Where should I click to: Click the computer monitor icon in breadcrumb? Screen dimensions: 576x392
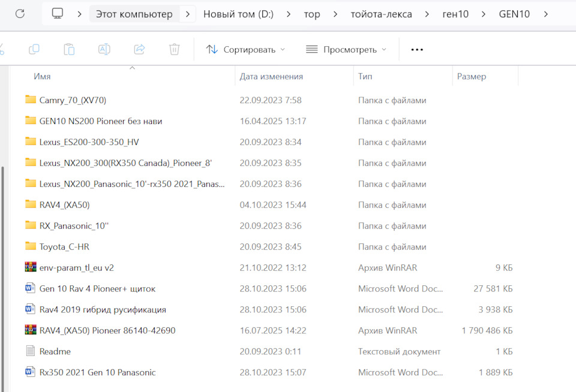pos(58,14)
